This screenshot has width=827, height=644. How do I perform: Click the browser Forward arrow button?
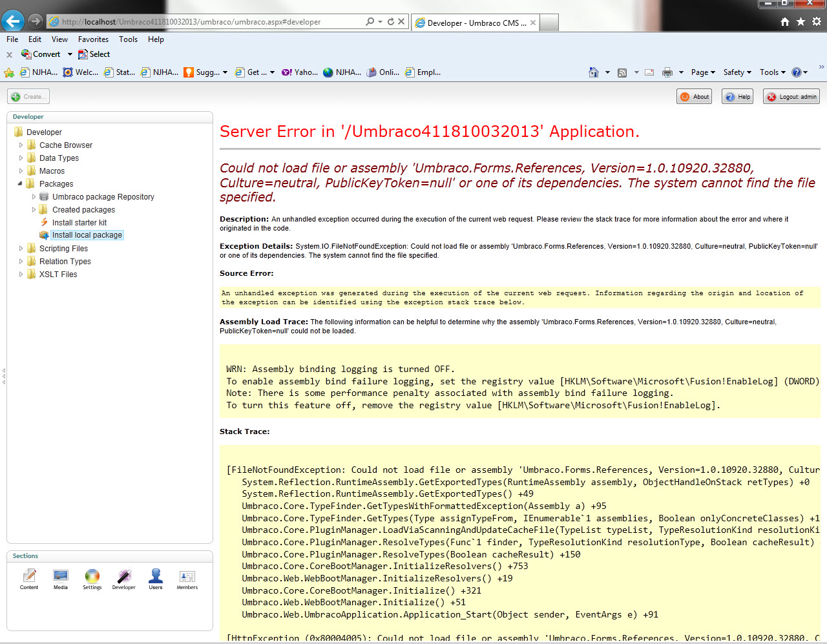coord(36,21)
